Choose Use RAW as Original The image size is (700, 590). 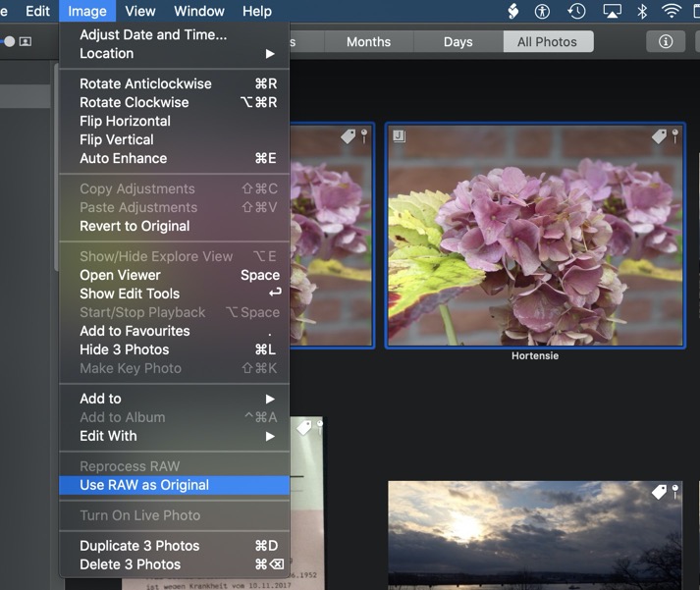click(x=144, y=485)
